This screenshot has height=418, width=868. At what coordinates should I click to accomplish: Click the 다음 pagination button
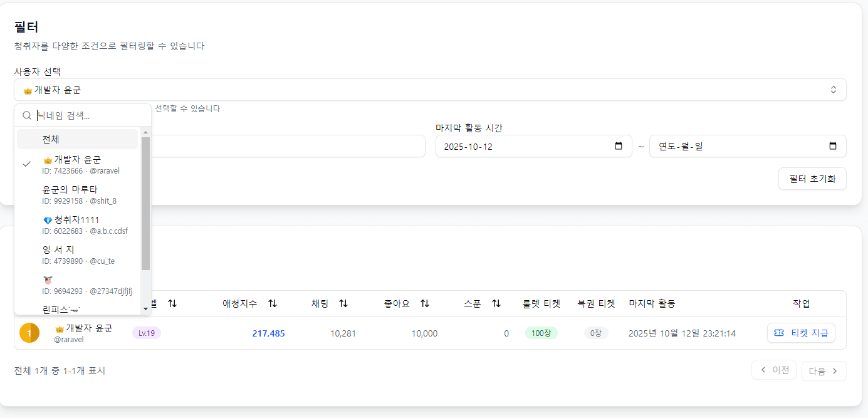click(x=824, y=371)
